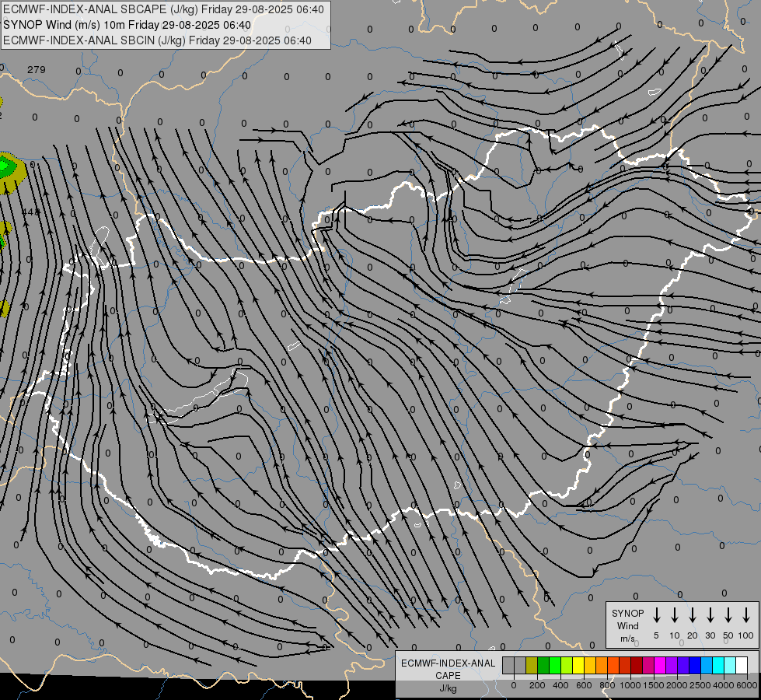
Task: Click the 1500 tick label on the CAPE scale
Action: pyautogui.click(x=654, y=685)
